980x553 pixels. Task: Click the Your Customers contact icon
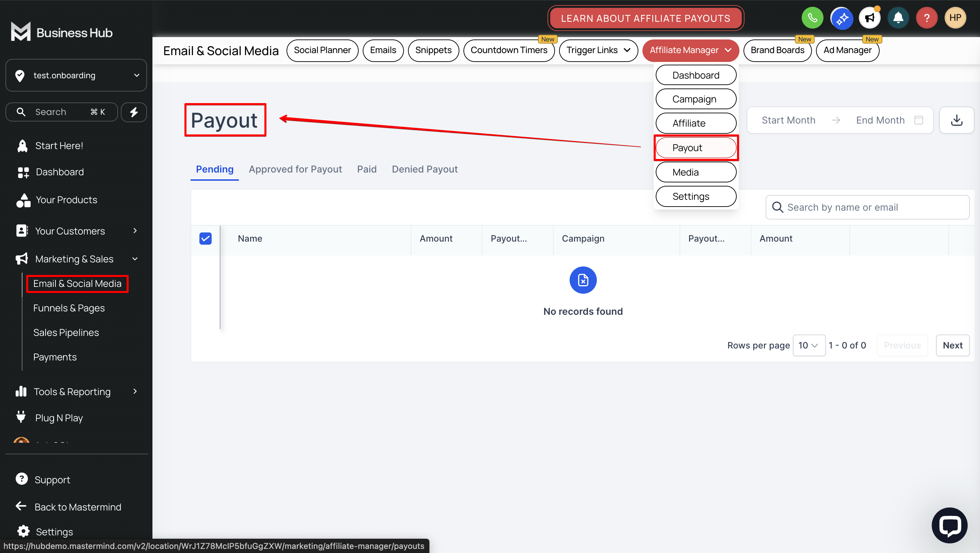coord(22,231)
